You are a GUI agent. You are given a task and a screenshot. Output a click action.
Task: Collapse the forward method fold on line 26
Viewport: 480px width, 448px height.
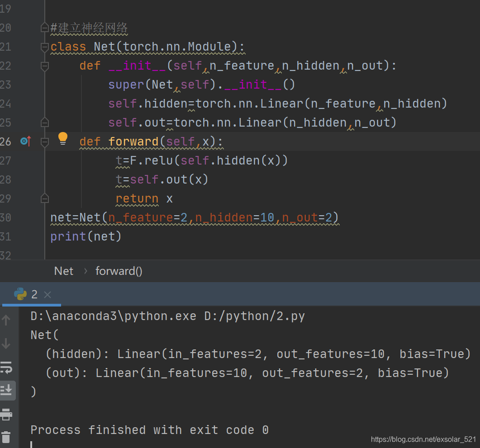(45, 141)
